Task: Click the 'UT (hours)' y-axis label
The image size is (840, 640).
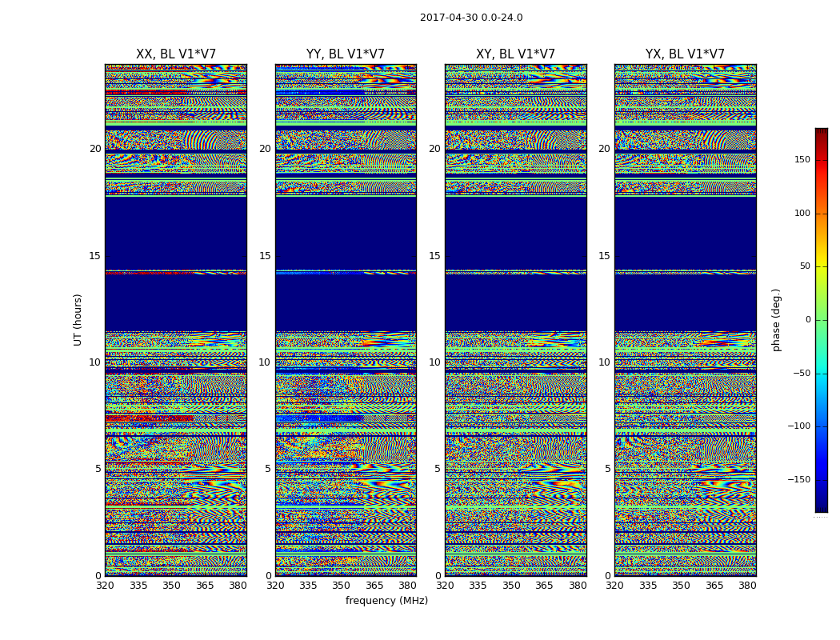Action: coord(78,320)
